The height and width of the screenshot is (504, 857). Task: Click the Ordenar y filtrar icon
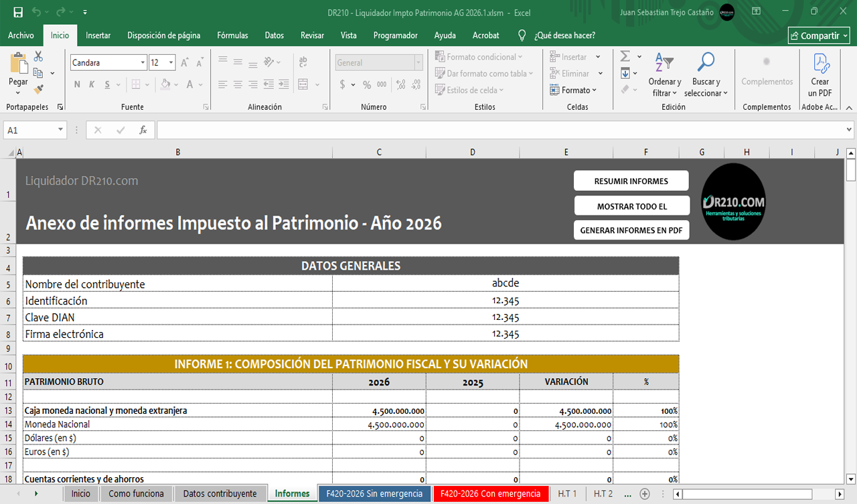[x=664, y=64]
